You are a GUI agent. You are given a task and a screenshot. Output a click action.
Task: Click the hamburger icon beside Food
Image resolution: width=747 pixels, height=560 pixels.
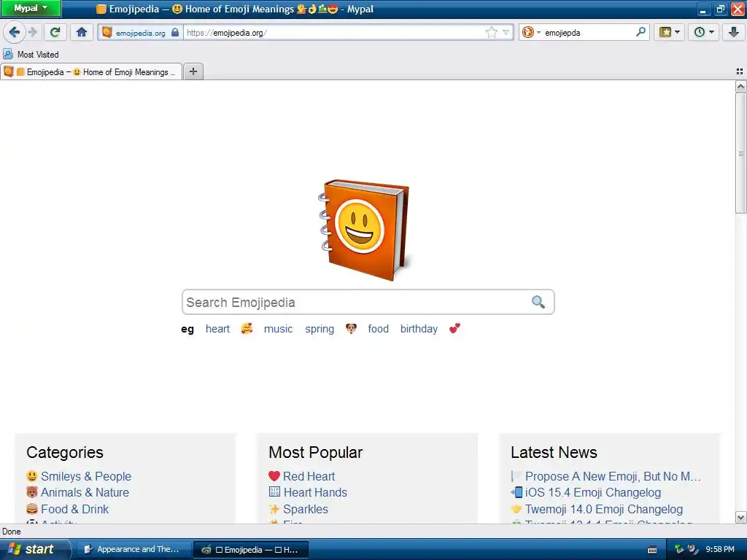pos(32,508)
